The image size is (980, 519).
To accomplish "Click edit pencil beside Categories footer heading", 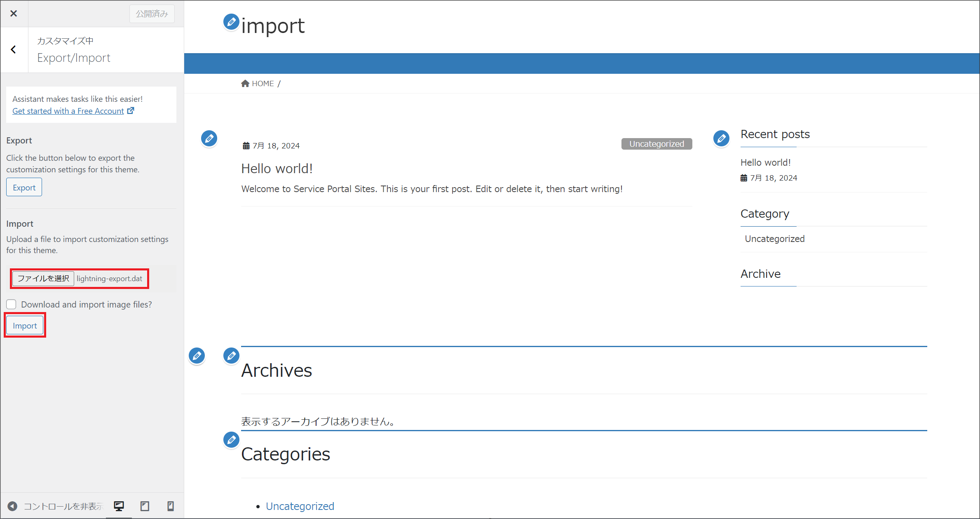I will 231,440.
